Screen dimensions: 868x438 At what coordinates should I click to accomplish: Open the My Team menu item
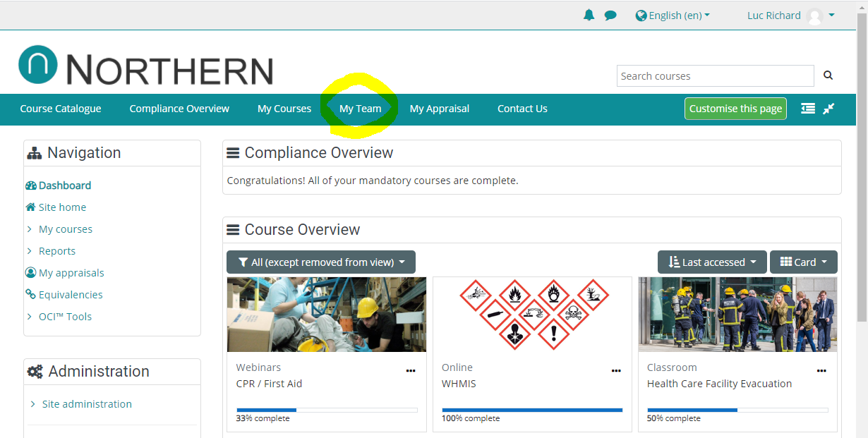(x=360, y=109)
